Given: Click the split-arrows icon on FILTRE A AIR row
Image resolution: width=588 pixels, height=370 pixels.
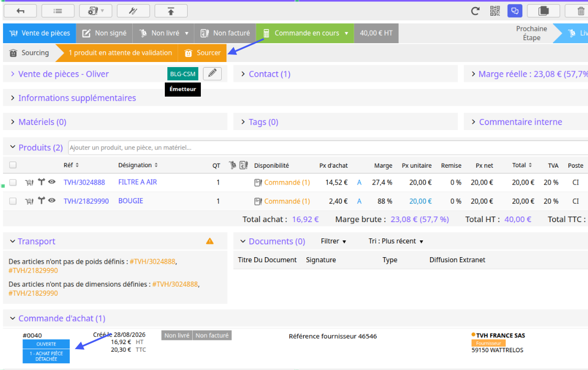Looking at the screenshot, I should (41, 182).
